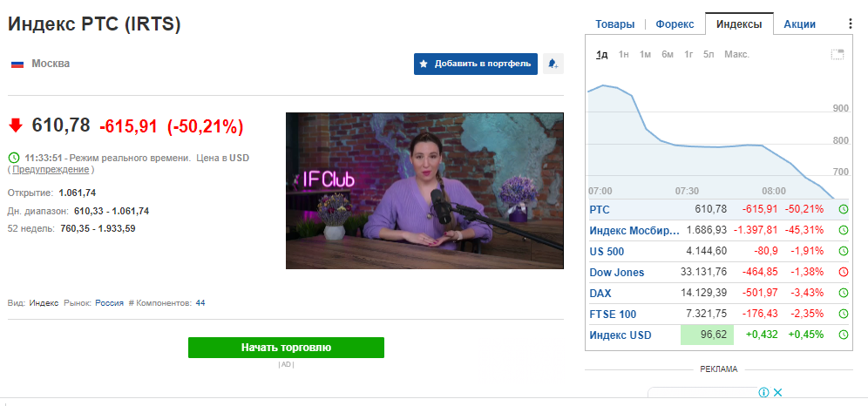Close the advertisement with the X icon

click(777, 393)
